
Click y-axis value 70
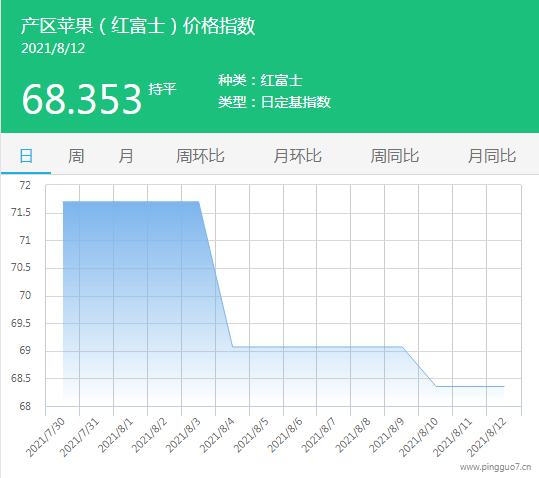pyautogui.click(x=25, y=295)
